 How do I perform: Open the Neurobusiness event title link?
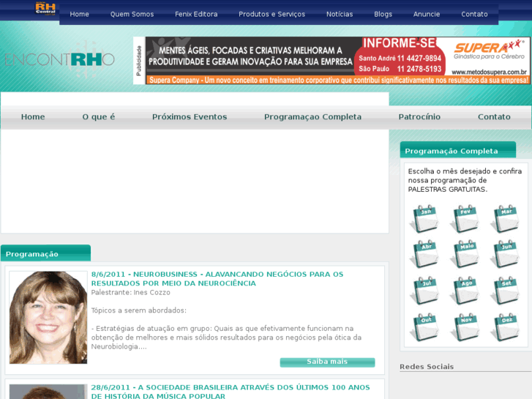point(217,279)
